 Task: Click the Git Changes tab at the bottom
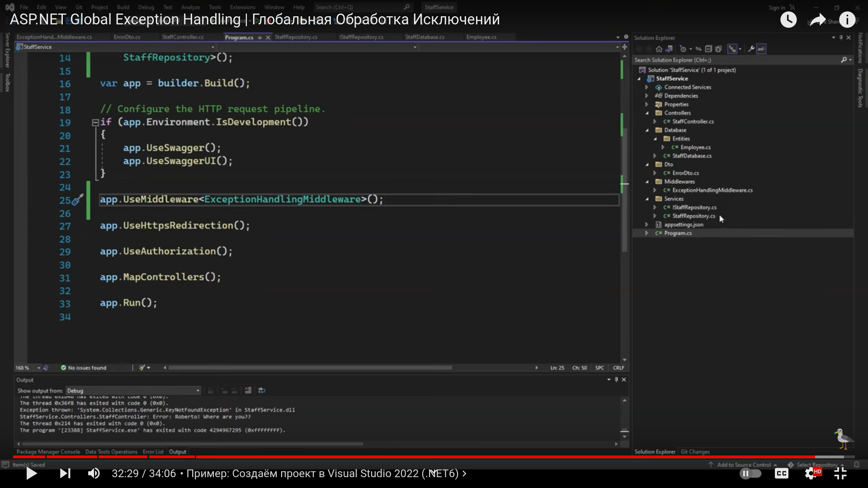pos(695,451)
